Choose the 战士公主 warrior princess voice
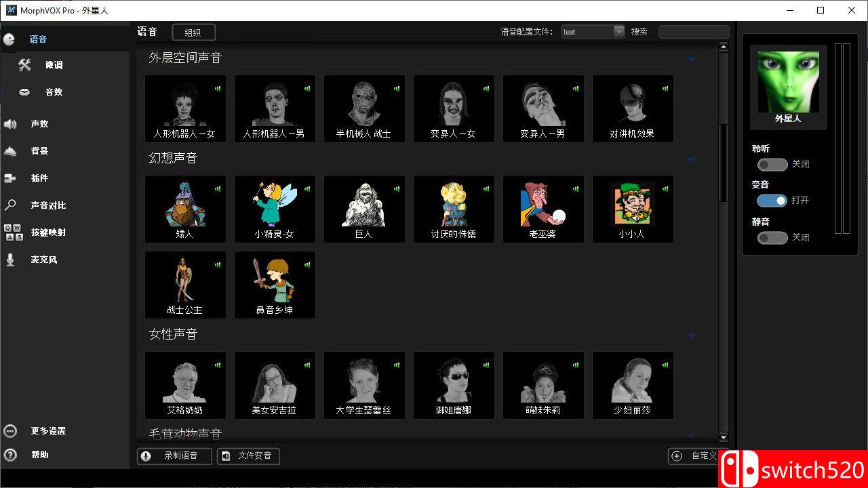Screen dimensions: 868x488 coord(185,284)
